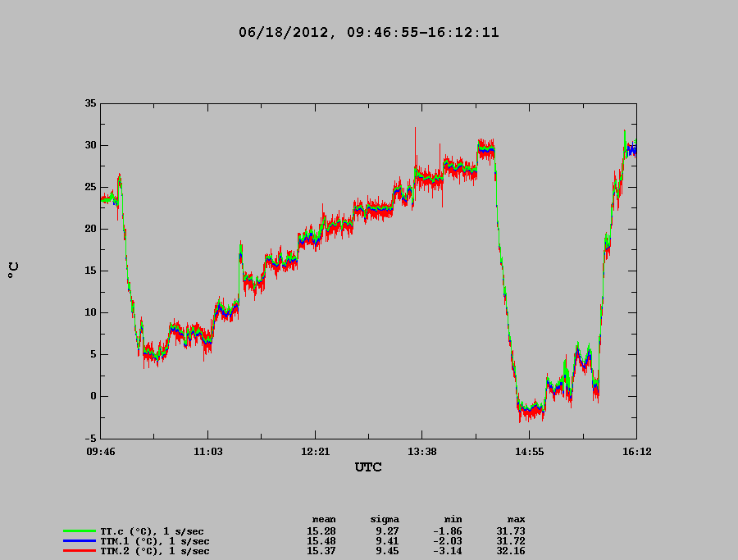
Task: Click the min value -1.86
Action: (x=448, y=531)
